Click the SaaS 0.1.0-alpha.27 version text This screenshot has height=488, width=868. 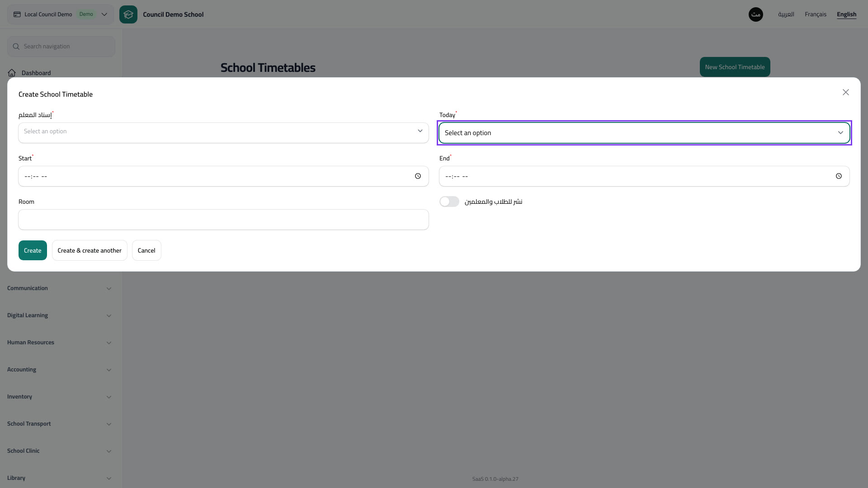(x=495, y=479)
